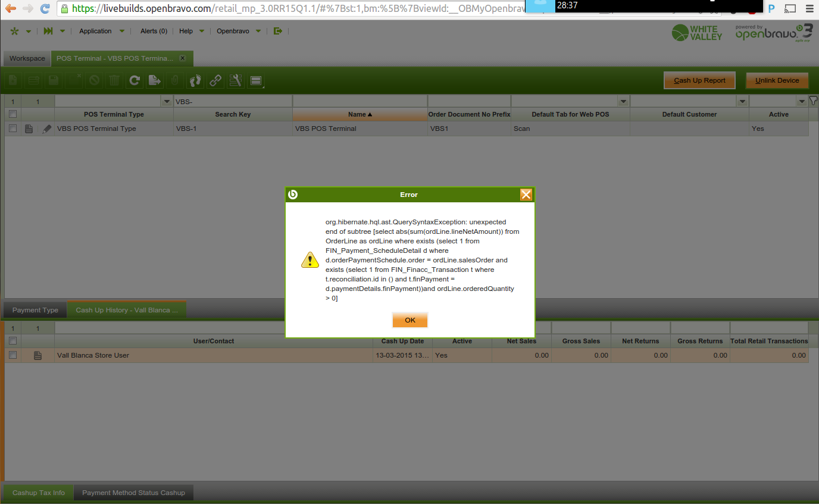The height and width of the screenshot is (504, 819).
Task: Click the Name column filter field
Action: (360, 102)
